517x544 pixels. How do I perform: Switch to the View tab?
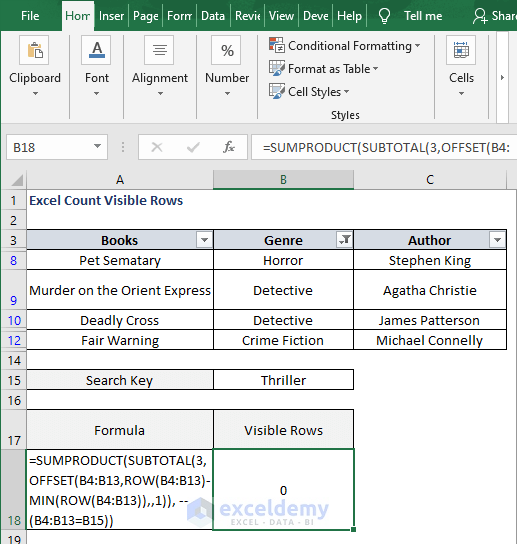tap(281, 16)
